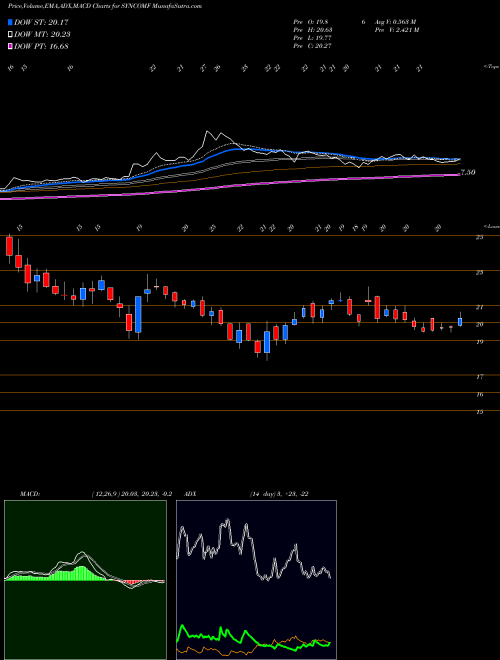Click the white DOW MT legend swatch

point(10,34)
